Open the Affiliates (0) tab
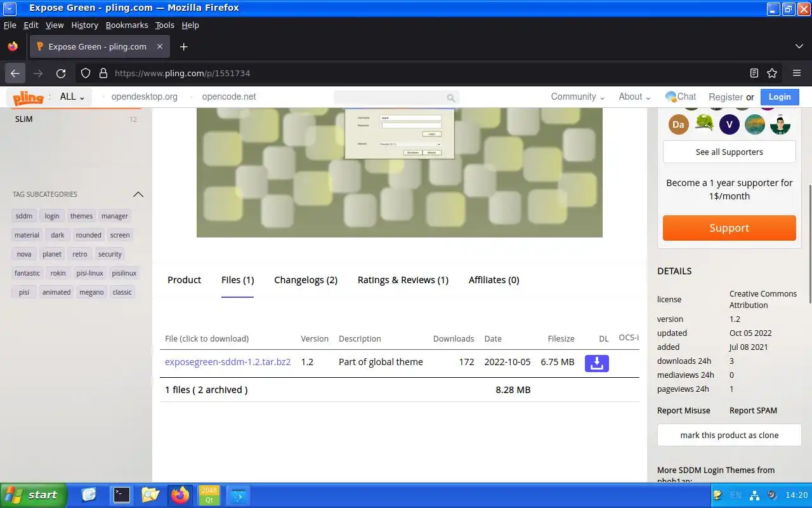 pos(494,280)
